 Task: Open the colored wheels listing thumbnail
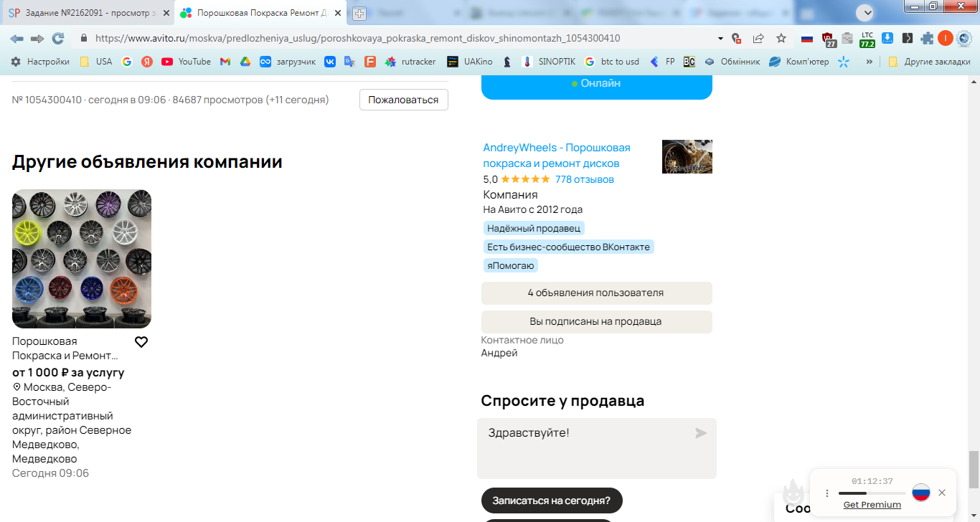click(x=82, y=259)
